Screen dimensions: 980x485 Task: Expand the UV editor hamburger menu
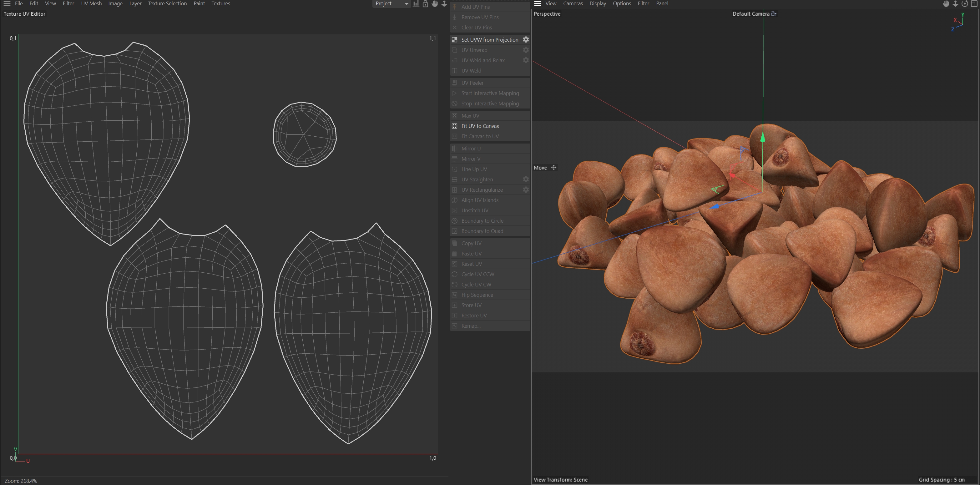[x=7, y=4]
